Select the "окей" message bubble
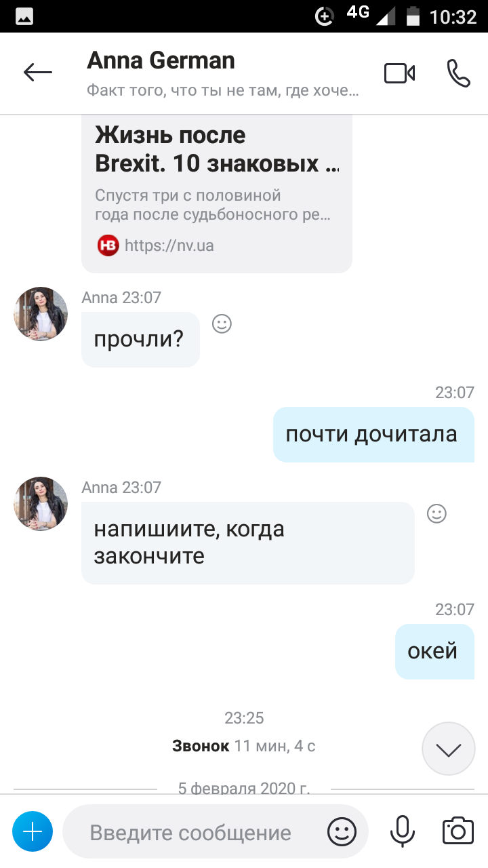The height and width of the screenshot is (868, 488). tap(434, 652)
